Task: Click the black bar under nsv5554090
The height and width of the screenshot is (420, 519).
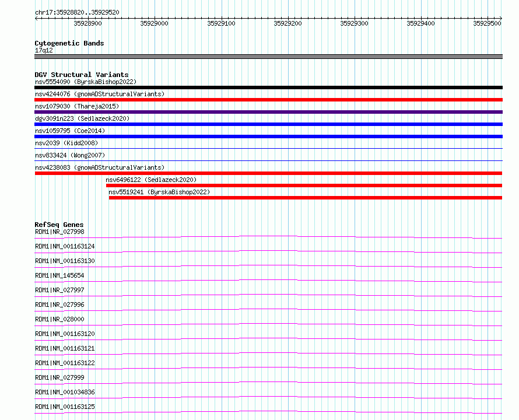Action: click(x=268, y=87)
